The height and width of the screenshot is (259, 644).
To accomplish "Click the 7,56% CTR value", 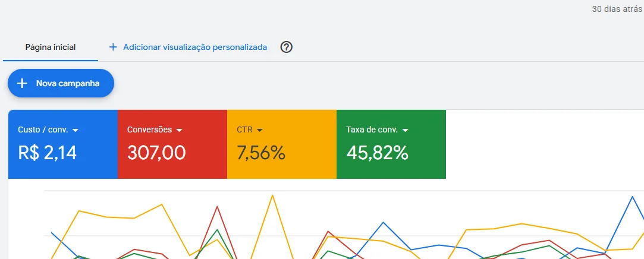I will (x=261, y=153).
